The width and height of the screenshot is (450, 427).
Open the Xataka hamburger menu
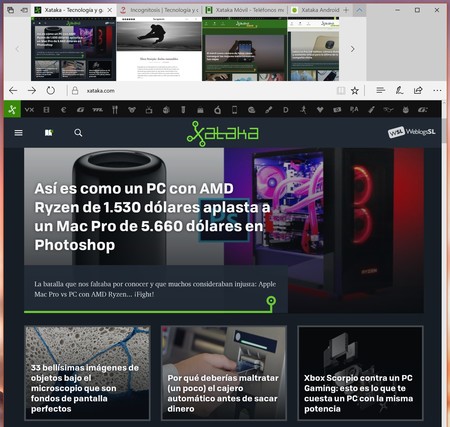(x=19, y=133)
